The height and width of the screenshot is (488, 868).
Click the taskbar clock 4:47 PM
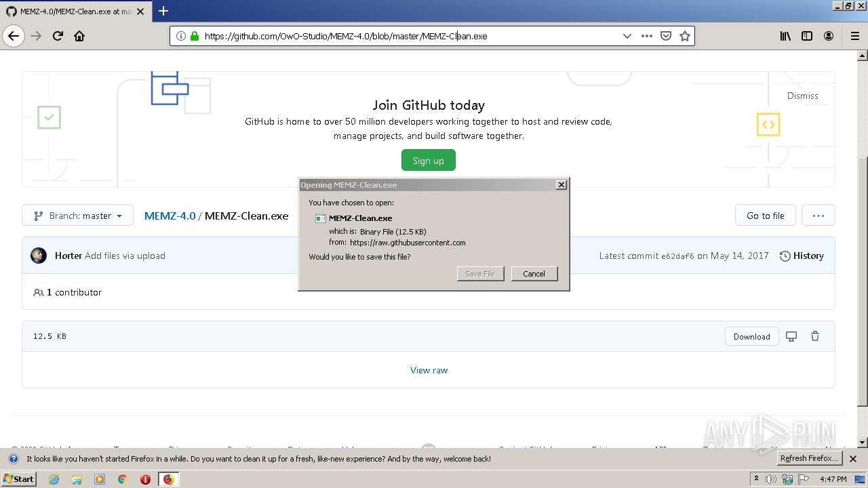click(833, 479)
